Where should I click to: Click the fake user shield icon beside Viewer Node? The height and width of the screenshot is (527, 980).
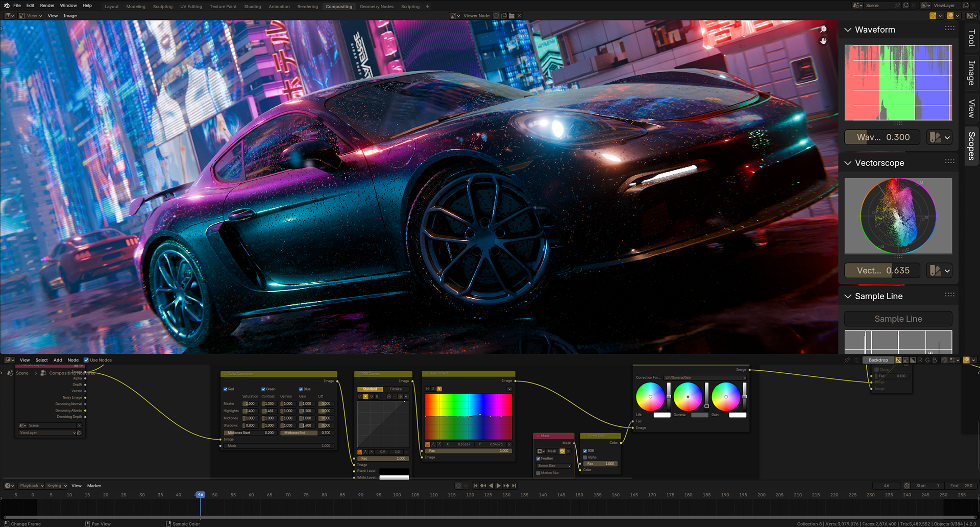coord(496,16)
